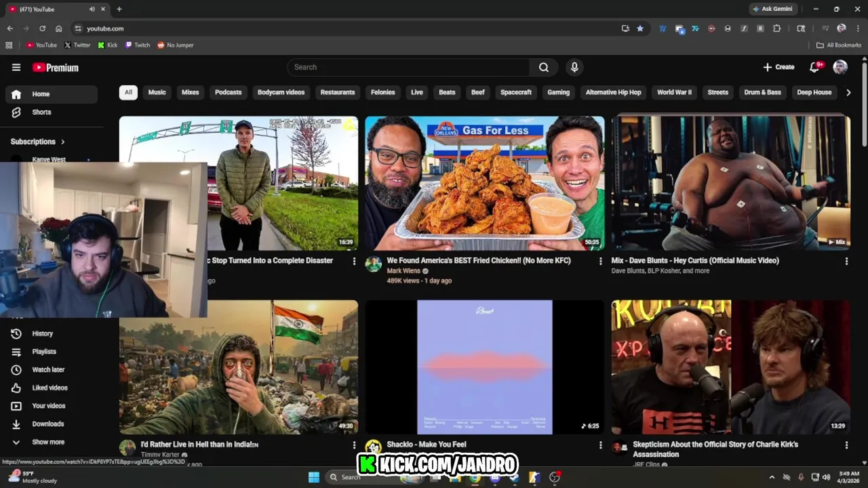The image size is (868, 488).
Task: Show more category chips with right arrow
Action: point(848,92)
